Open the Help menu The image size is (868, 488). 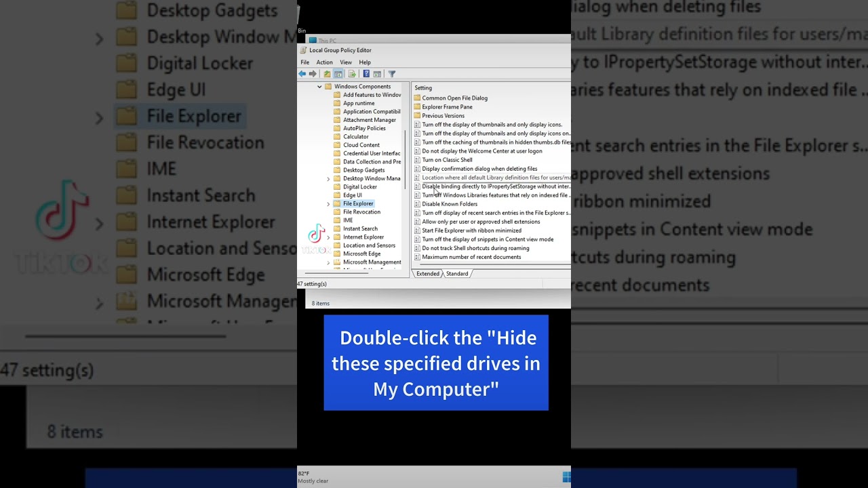click(365, 62)
